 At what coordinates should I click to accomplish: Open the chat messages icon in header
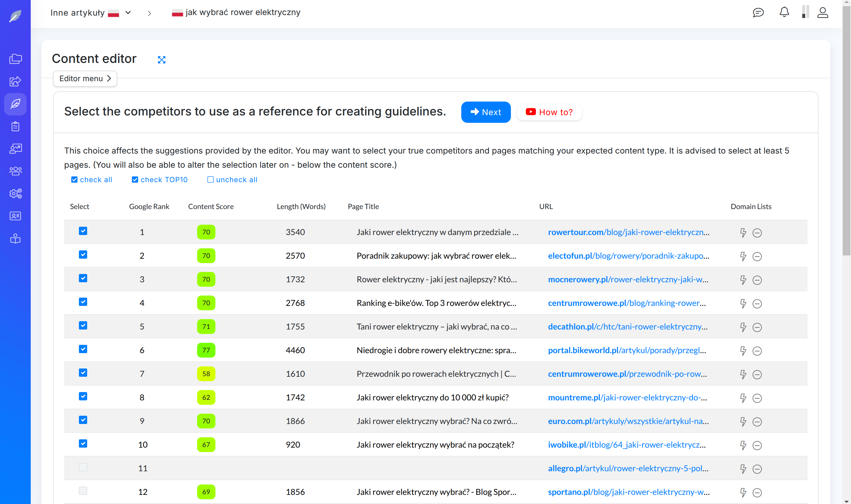758,13
